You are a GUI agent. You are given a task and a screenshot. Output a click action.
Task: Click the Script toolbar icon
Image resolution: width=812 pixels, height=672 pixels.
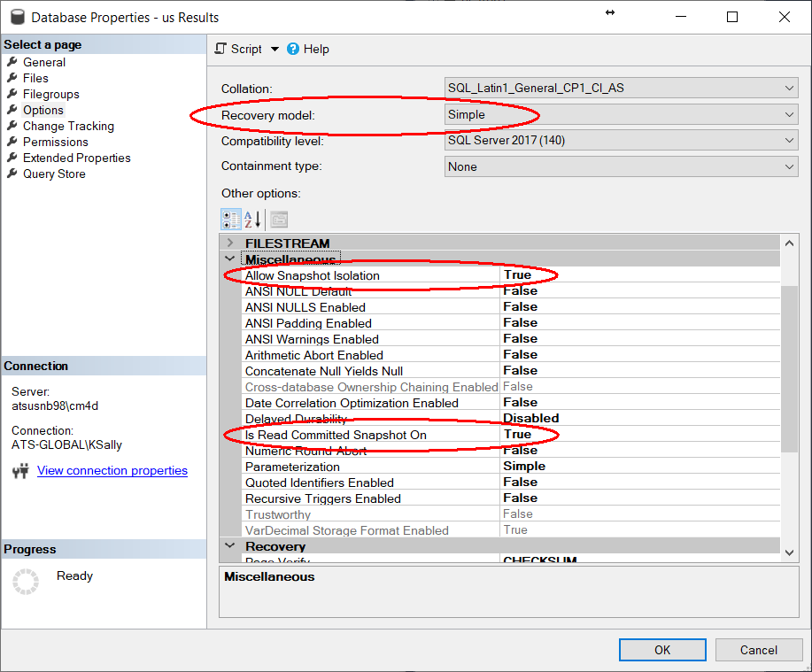[x=221, y=49]
